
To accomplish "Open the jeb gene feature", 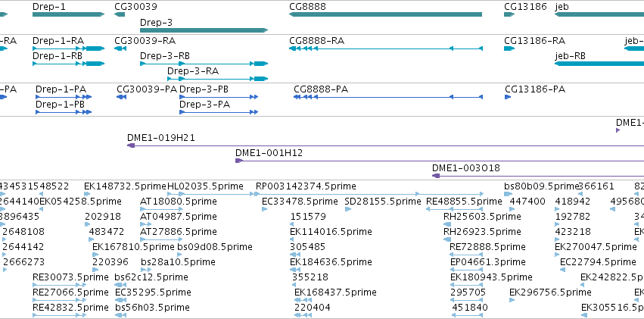I will coord(599,14).
